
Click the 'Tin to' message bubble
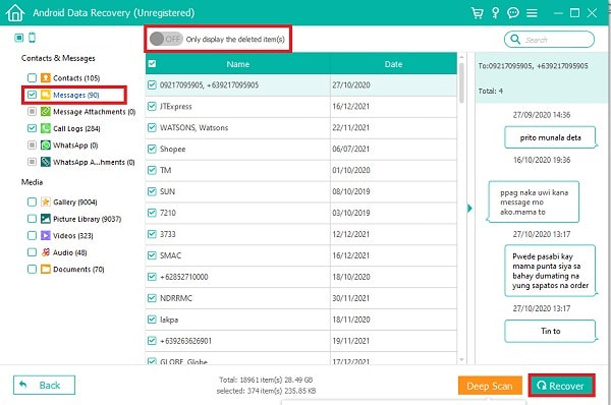(550, 331)
